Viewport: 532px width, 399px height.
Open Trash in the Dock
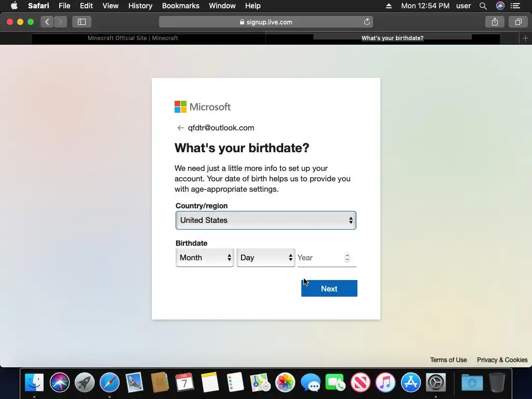[497, 382]
